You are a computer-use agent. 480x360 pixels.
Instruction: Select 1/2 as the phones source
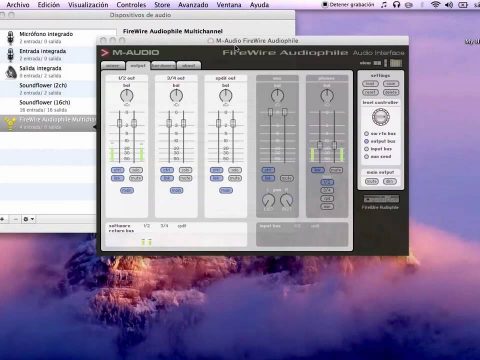(x=327, y=182)
